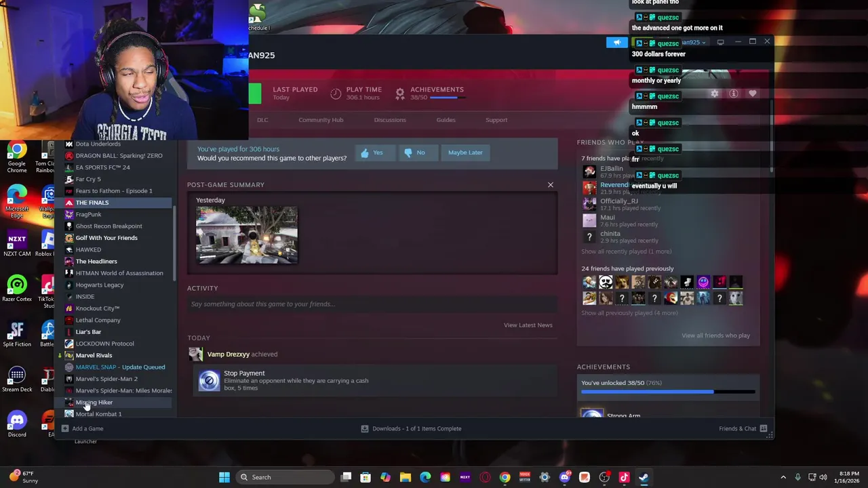Click the HITMAN World of Assassination icon
868x488 pixels.
pyautogui.click(x=68, y=273)
